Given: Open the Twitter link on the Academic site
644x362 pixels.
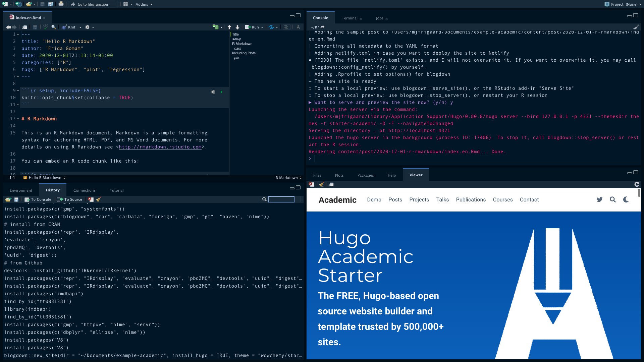Looking at the screenshot, I should coord(600,200).
